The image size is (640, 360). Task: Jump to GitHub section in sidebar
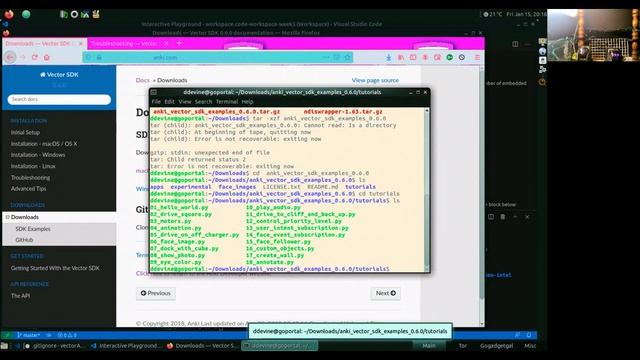(x=24, y=240)
